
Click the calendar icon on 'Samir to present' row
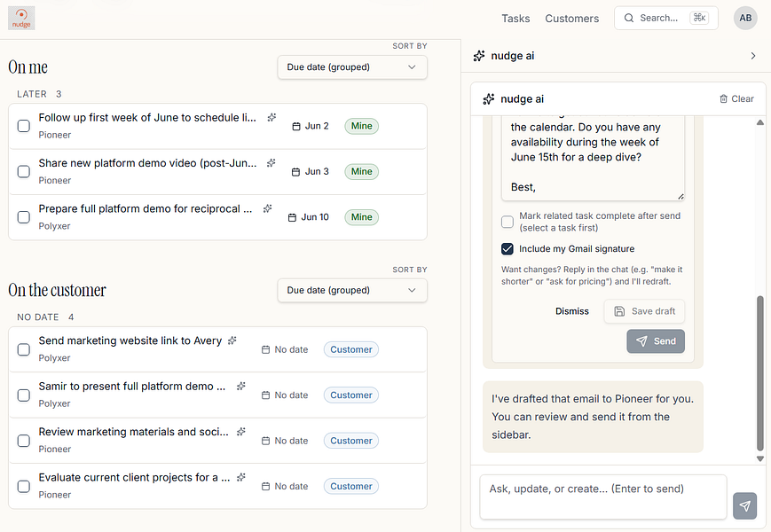(x=265, y=395)
